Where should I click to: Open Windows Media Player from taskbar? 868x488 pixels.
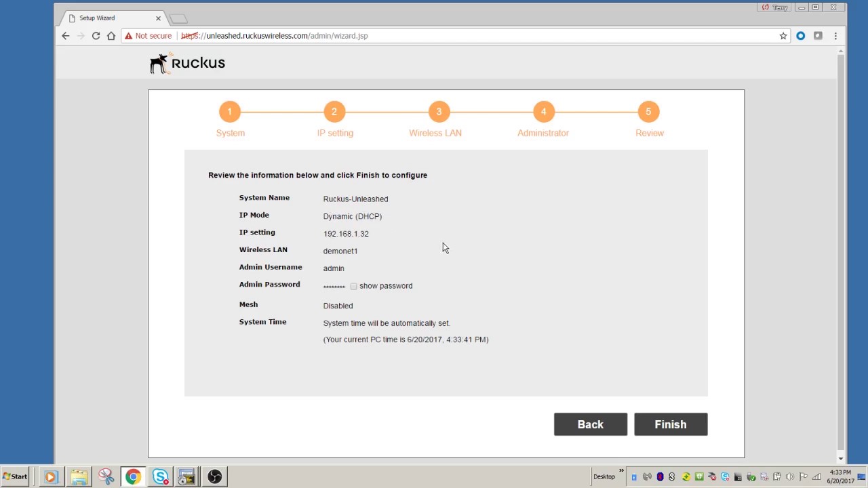tap(50, 476)
